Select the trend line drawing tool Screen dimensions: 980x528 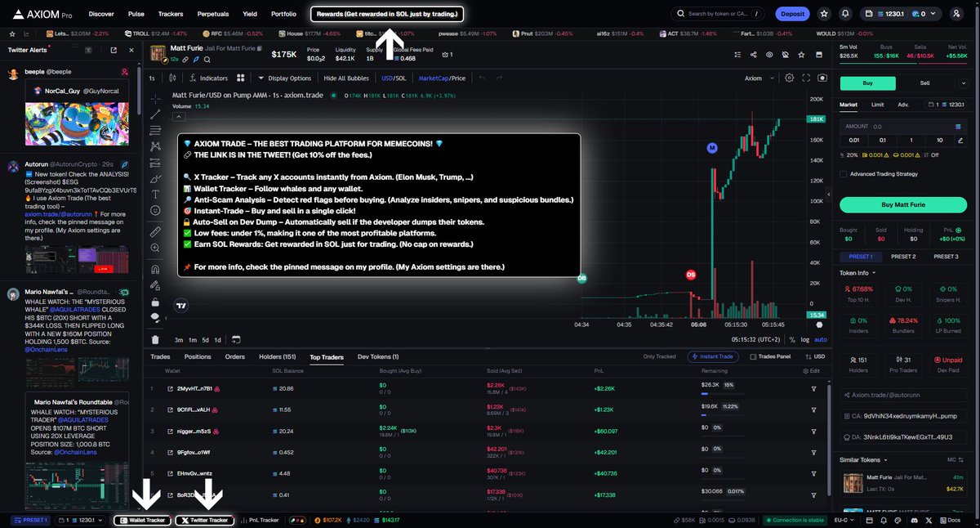(x=155, y=114)
